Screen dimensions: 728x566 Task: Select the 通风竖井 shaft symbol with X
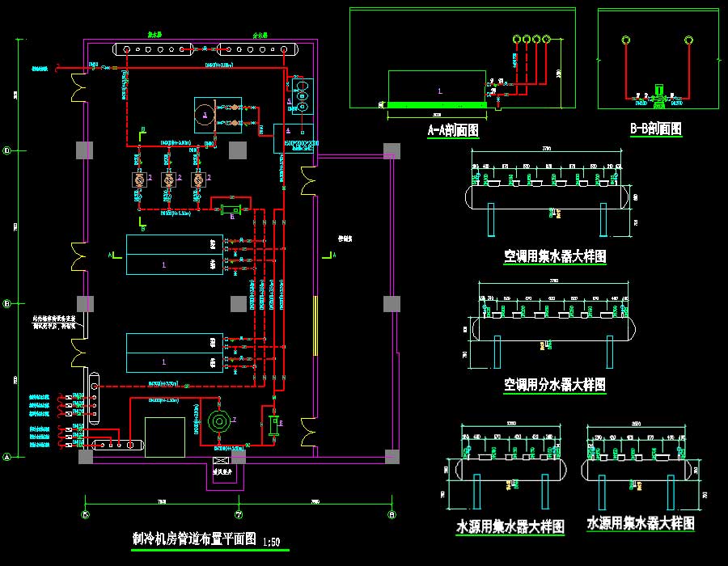click(221, 462)
